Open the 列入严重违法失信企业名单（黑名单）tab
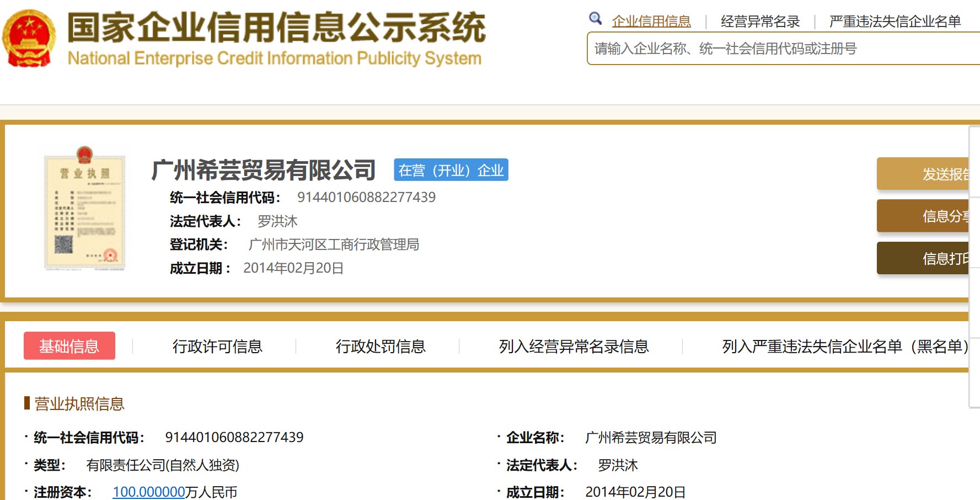The width and height of the screenshot is (980, 500). [844, 346]
